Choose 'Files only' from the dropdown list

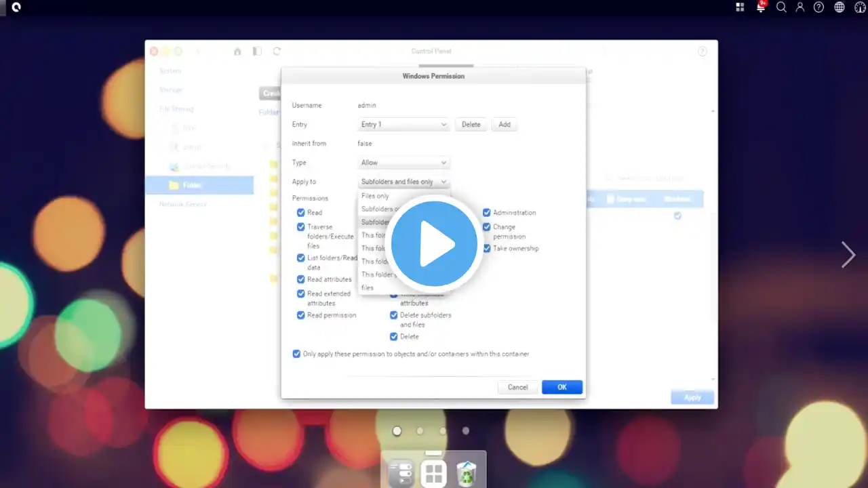(375, 196)
